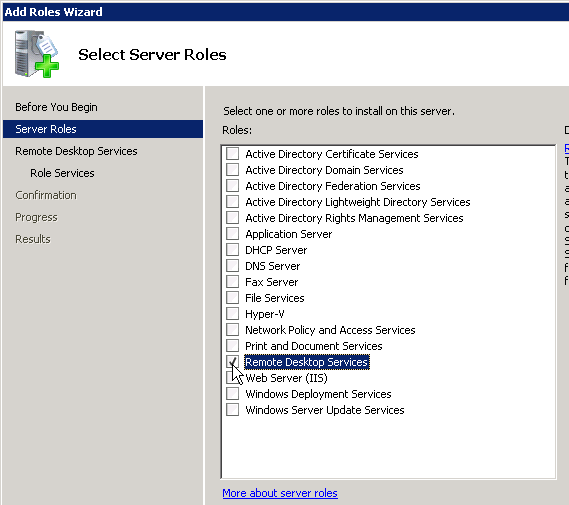Check Network Policy and Access Services box
The width and height of the screenshot is (569, 505).
[x=232, y=329]
